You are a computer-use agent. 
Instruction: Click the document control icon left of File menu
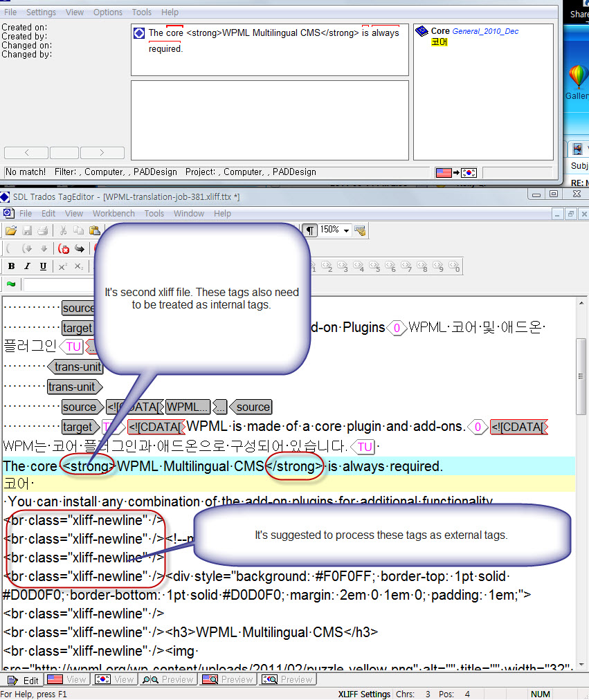[x=8, y=214]
